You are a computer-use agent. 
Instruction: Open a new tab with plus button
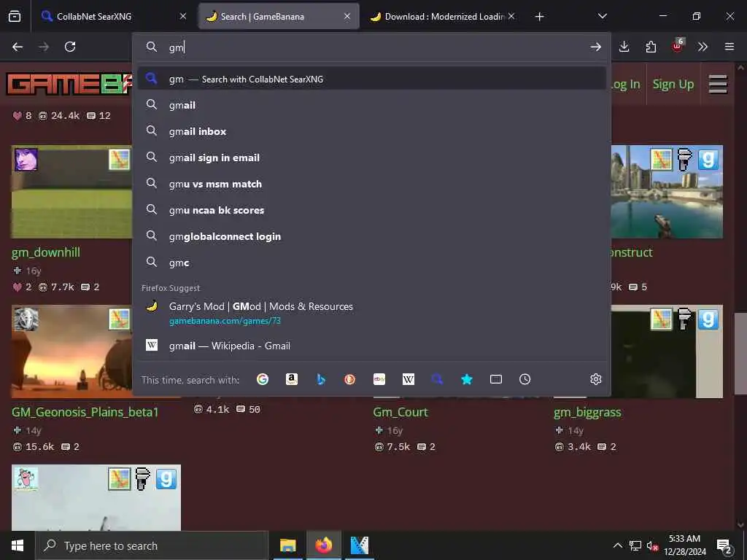point(539,17)
